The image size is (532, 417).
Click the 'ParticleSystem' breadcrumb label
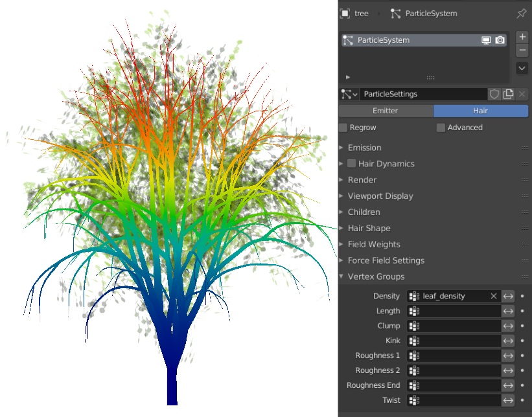click(x=431, y=14)
